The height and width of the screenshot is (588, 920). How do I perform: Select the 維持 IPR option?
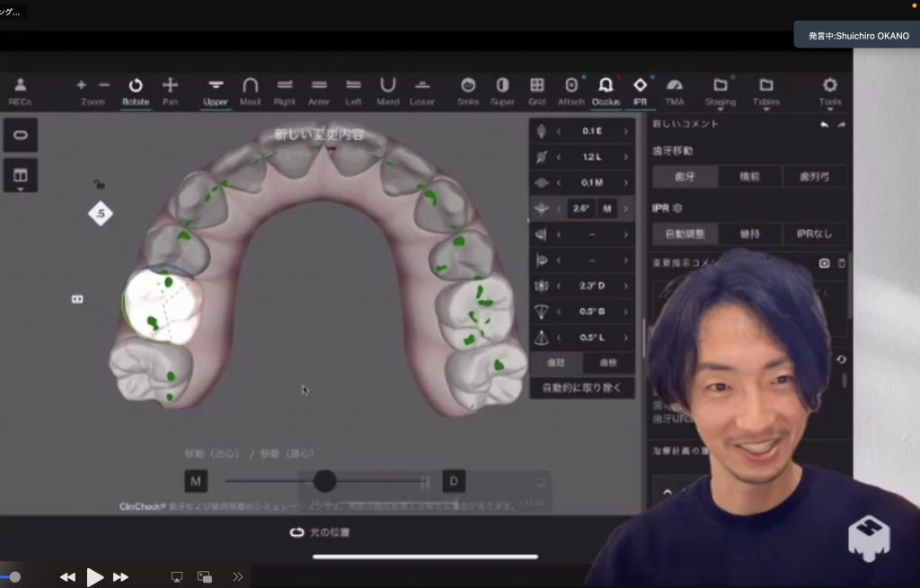pos(750,234)
